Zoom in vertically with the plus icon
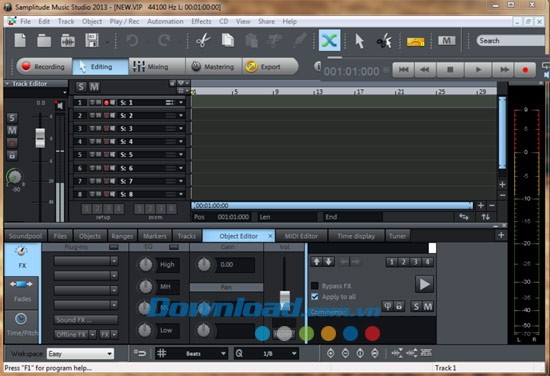550x376 pixels. [x=502, y=184]
